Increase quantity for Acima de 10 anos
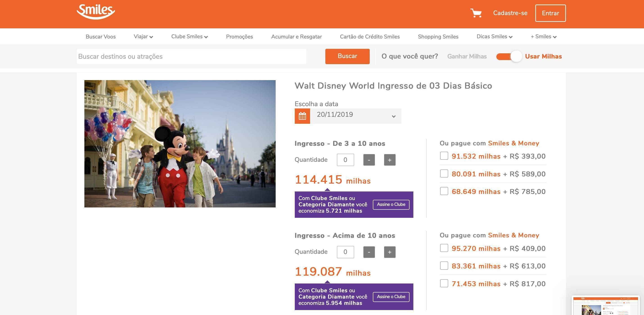The image size is (644, 315). pos(390,252)
